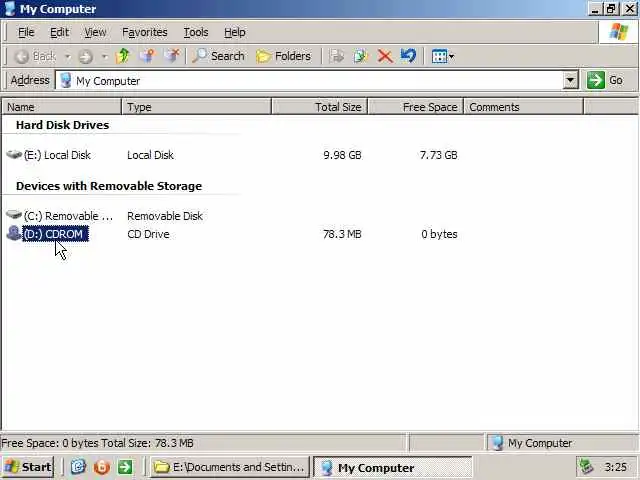The width and height of the screenshot is (640, 480).
Task: Click the system tray network icon
Action: tap(587, 466)
